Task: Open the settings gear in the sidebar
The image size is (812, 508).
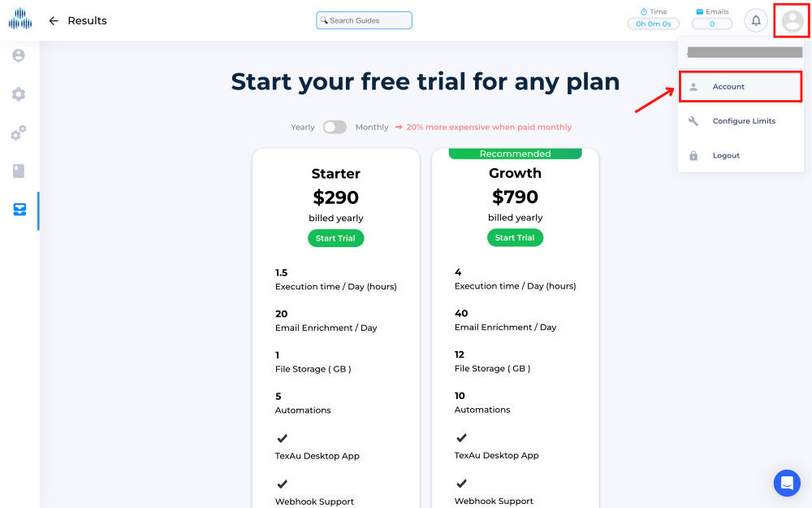Action: [x=19, y=94]
